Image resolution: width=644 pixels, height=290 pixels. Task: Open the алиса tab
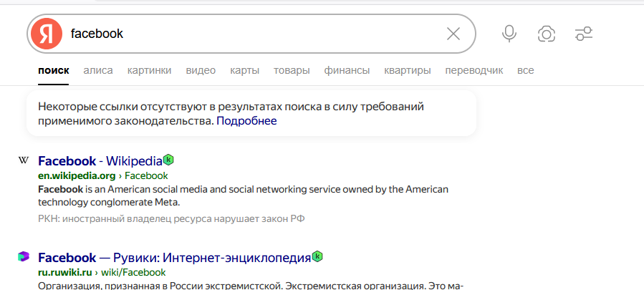(98, 70)
